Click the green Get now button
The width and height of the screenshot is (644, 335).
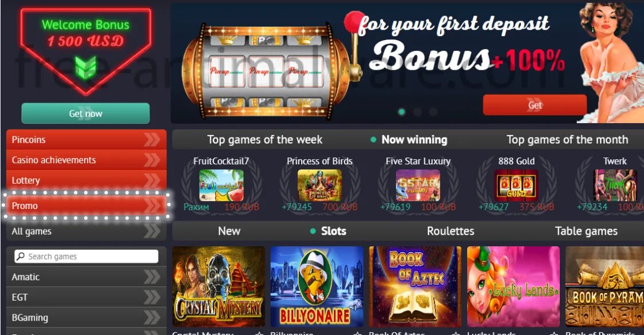[x=85, y=113]
